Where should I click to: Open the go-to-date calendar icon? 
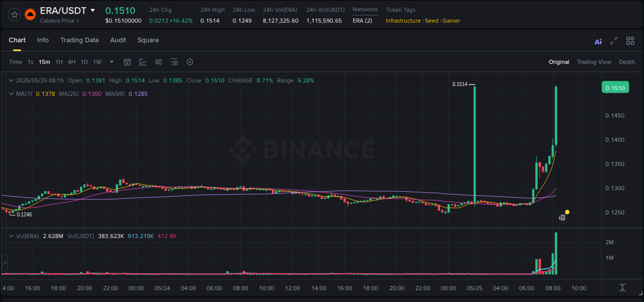coord(127,62)
